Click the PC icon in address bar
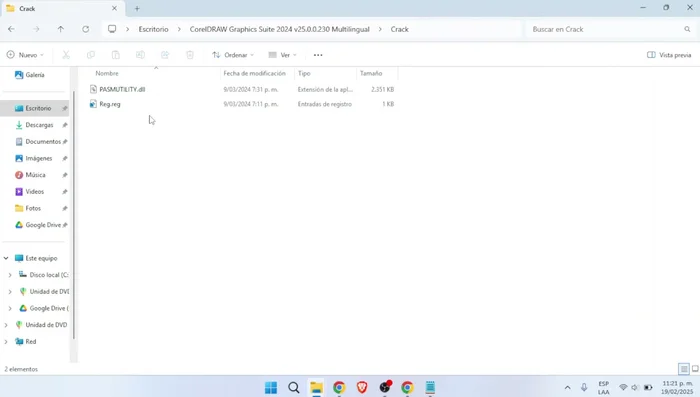The height and width of the screenshot is (397, 700). [x=112, y=29]
